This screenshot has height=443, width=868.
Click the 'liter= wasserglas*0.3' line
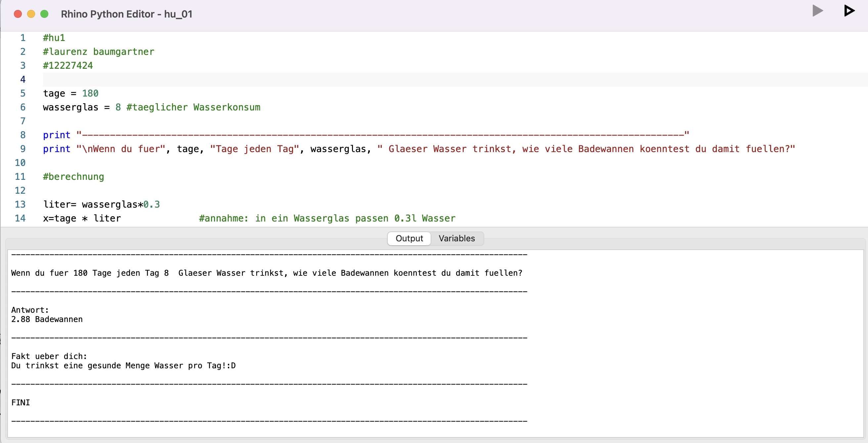point(101,204)
